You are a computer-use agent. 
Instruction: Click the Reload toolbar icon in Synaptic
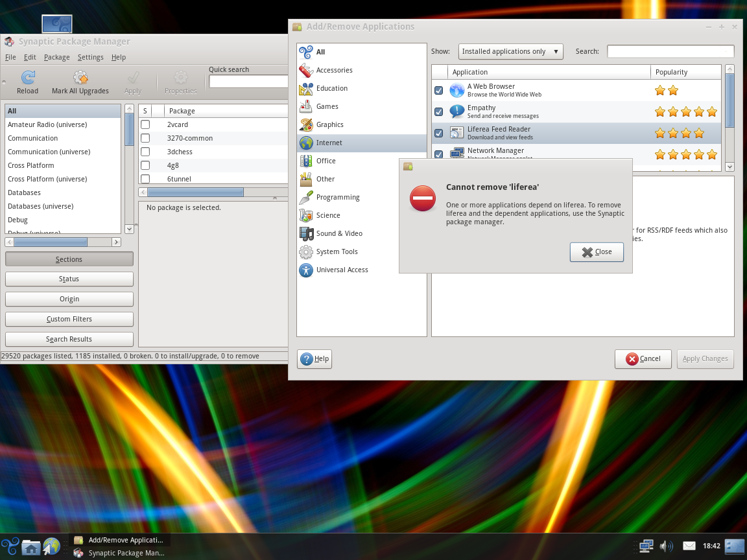coord(28,77)
